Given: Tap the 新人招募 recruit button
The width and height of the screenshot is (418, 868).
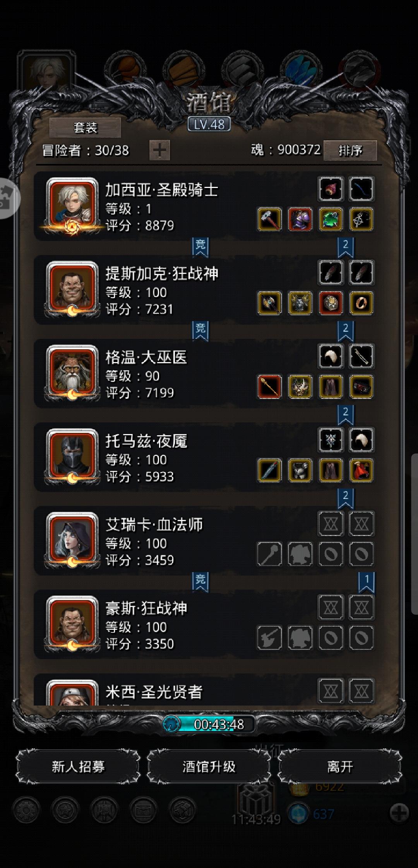Looking at the screenshot, I should [78, 767].
